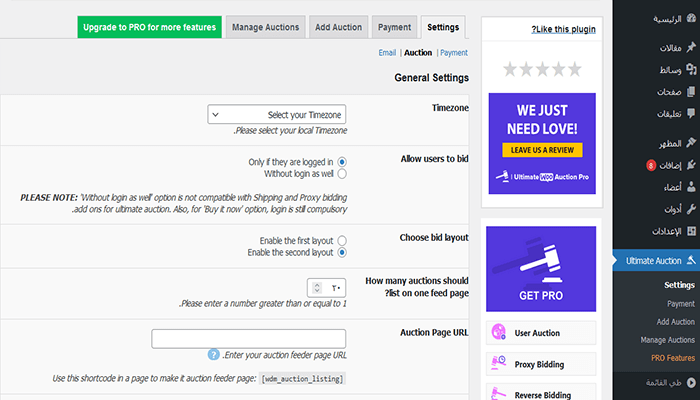The height and width of the screenshot is (400, 700).
Task: Click the Auction Page URL input field
Action: (x=248, y=339)
